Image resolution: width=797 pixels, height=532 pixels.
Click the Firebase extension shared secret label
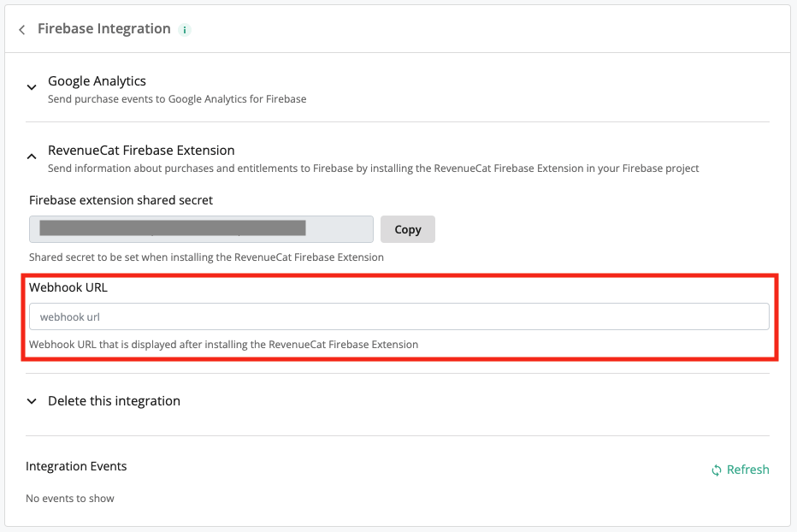(121, 200)
